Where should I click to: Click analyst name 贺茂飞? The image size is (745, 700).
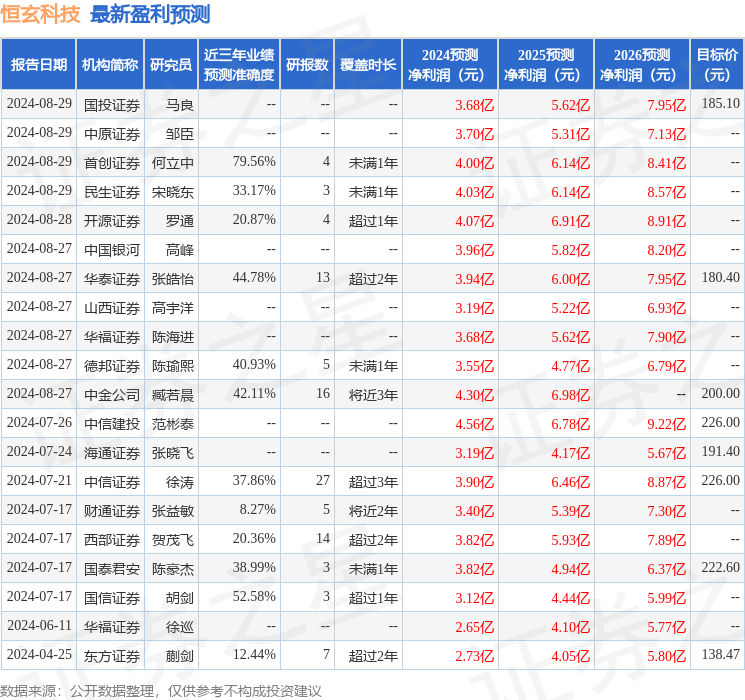(173, 540)
